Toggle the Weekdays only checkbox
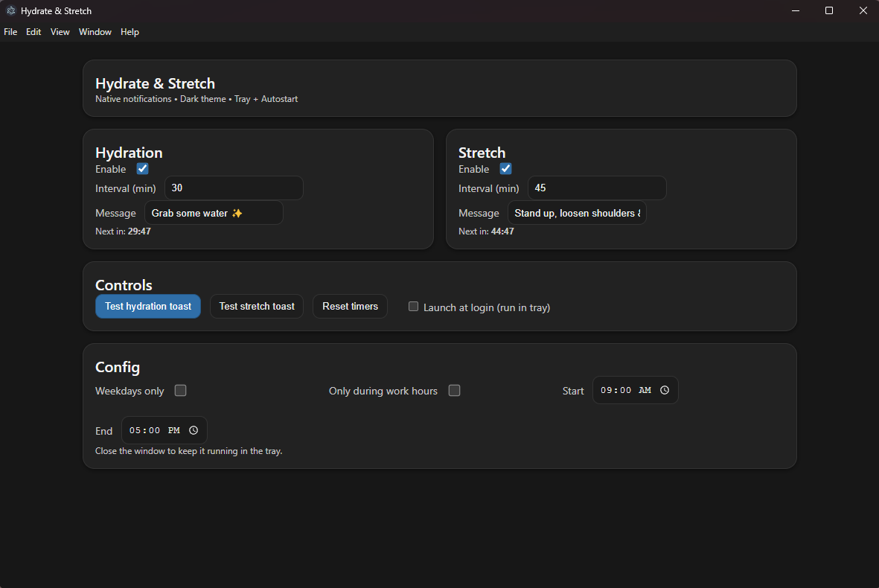Image resolution: width=879 pixels, height=588 pixels. click(180, 391)
